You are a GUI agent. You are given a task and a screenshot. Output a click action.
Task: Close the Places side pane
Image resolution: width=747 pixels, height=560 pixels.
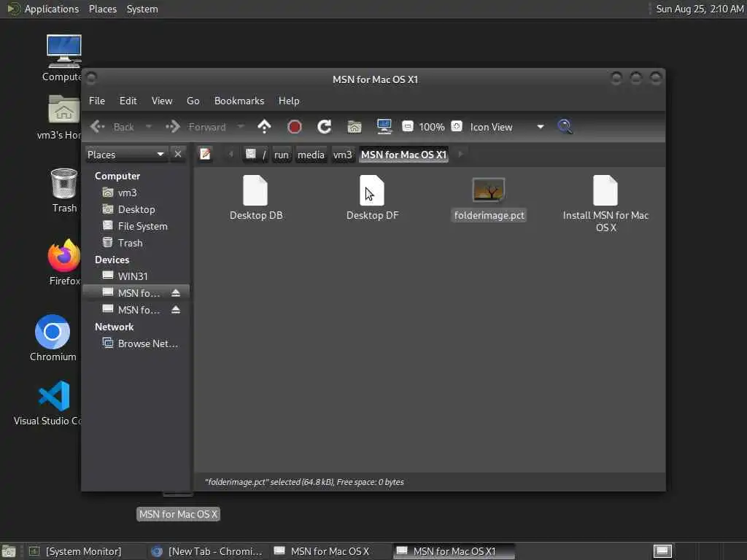click(178, 155)
